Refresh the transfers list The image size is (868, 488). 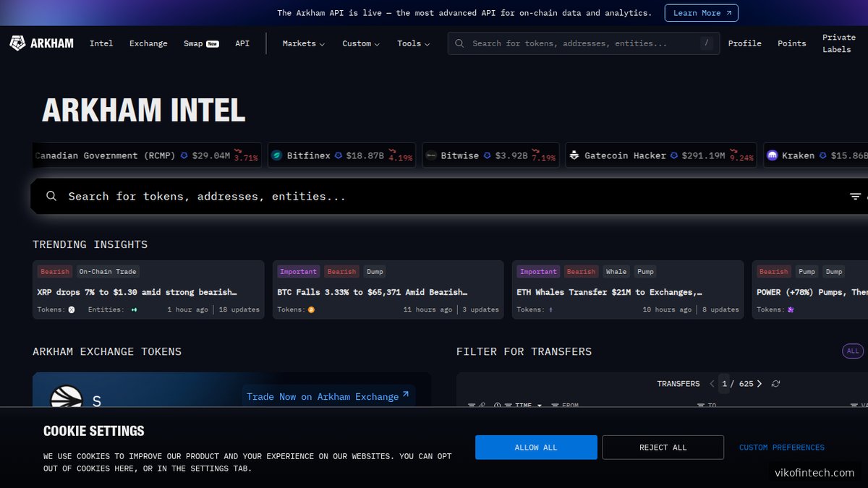click(x=776, y=384)
